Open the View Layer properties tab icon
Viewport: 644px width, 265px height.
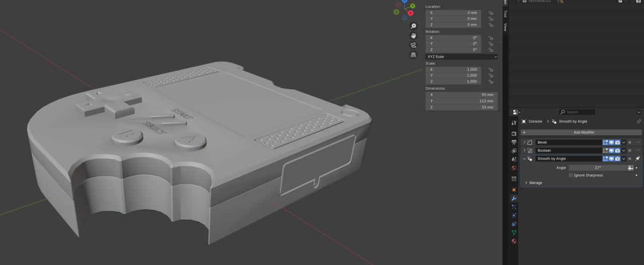click(514, 151)
